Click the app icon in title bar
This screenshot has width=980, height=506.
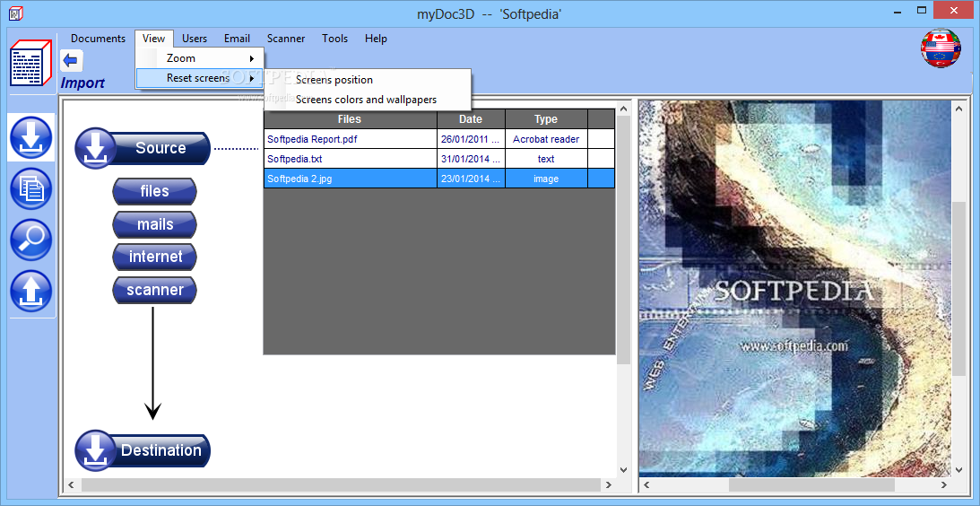[x=15, y=13]
